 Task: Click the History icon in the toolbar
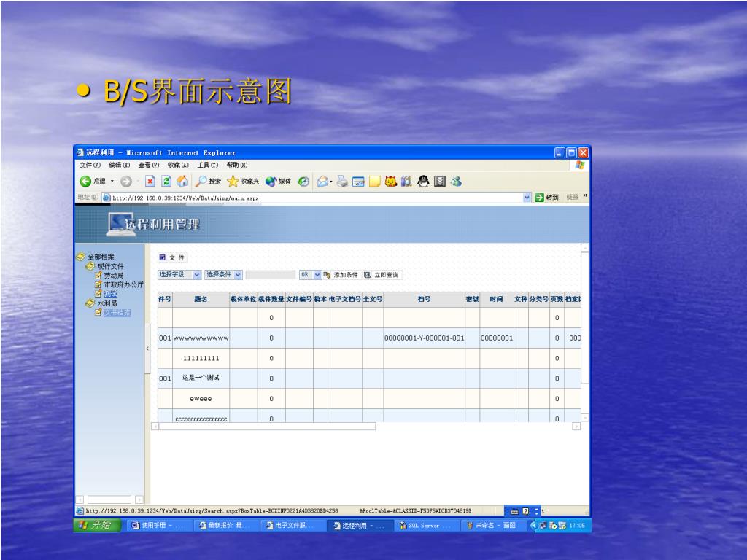(x=303, y=182)
